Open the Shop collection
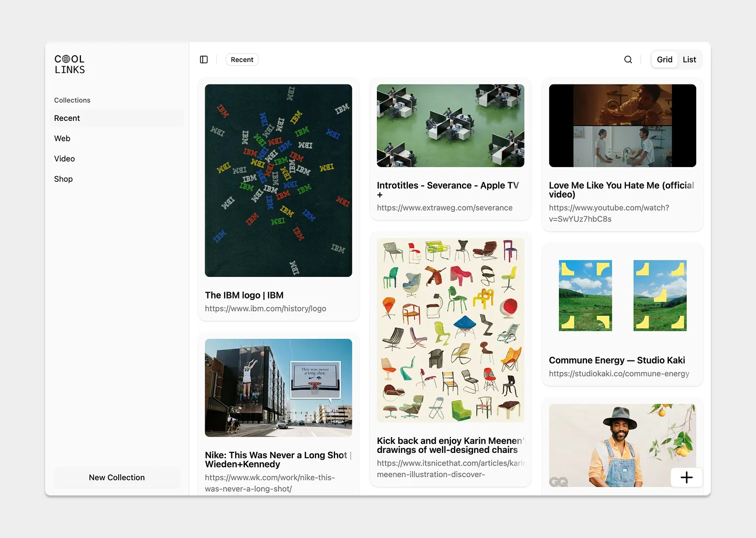756x538 pixels. tap(117, 179)
